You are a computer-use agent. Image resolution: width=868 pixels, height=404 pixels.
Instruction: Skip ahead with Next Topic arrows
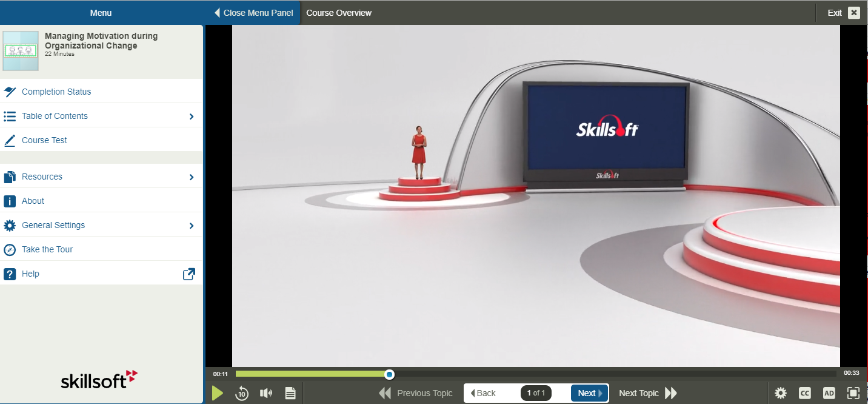click(670, 393)
